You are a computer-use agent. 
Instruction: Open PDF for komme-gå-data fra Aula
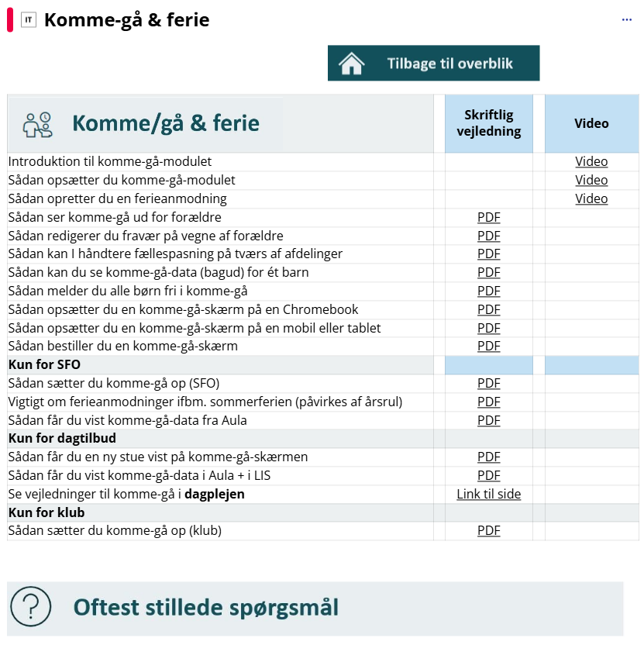click(x=488, y=420)
